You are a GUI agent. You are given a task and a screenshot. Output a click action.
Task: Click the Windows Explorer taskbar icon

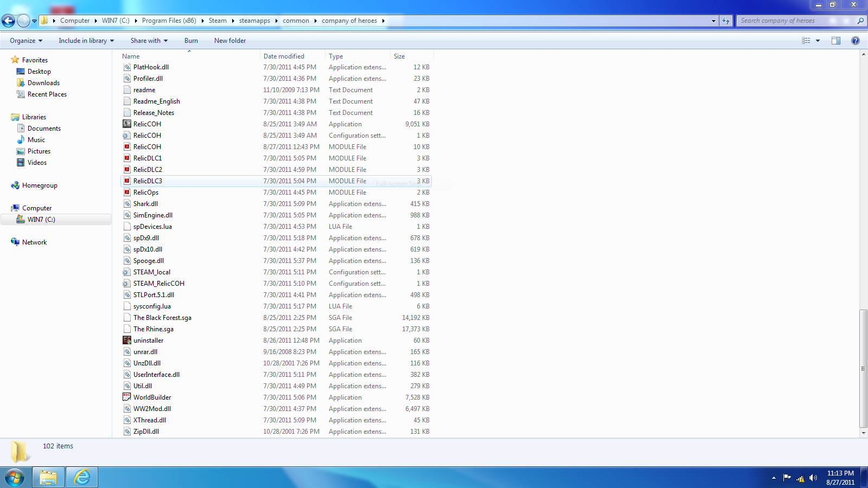tap(48, 478)
